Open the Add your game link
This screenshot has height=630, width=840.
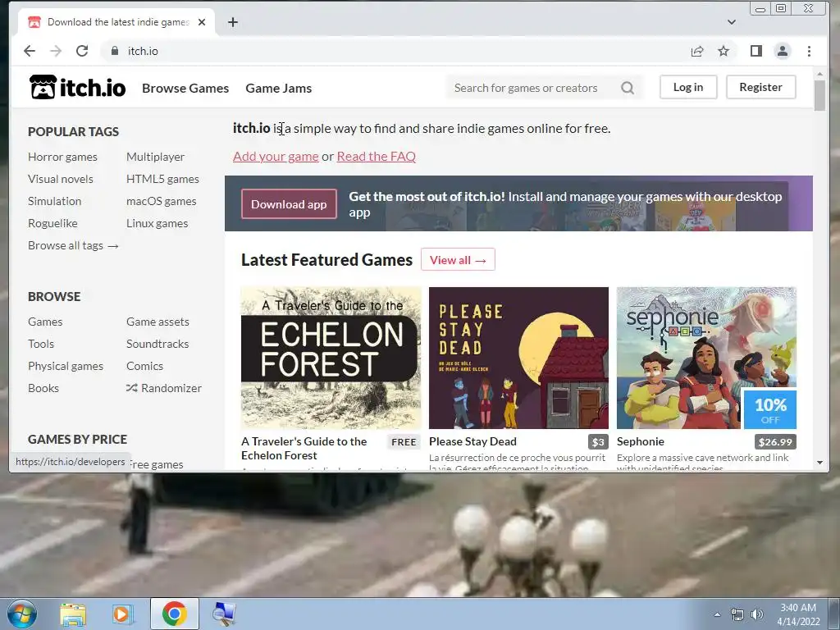pos(276,156)
